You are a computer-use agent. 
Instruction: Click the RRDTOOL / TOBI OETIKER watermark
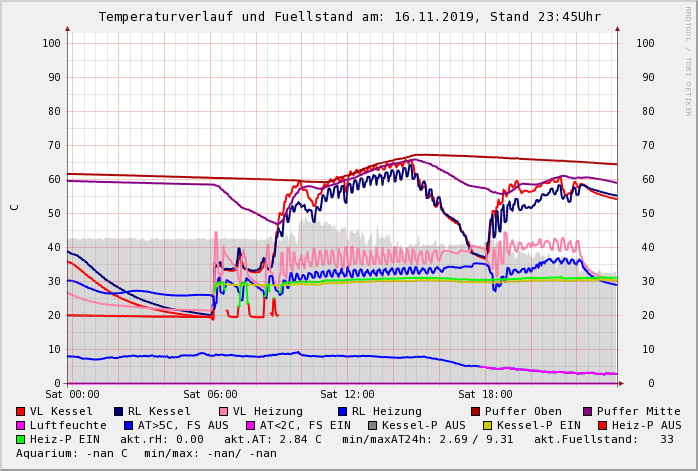point(688,60)
